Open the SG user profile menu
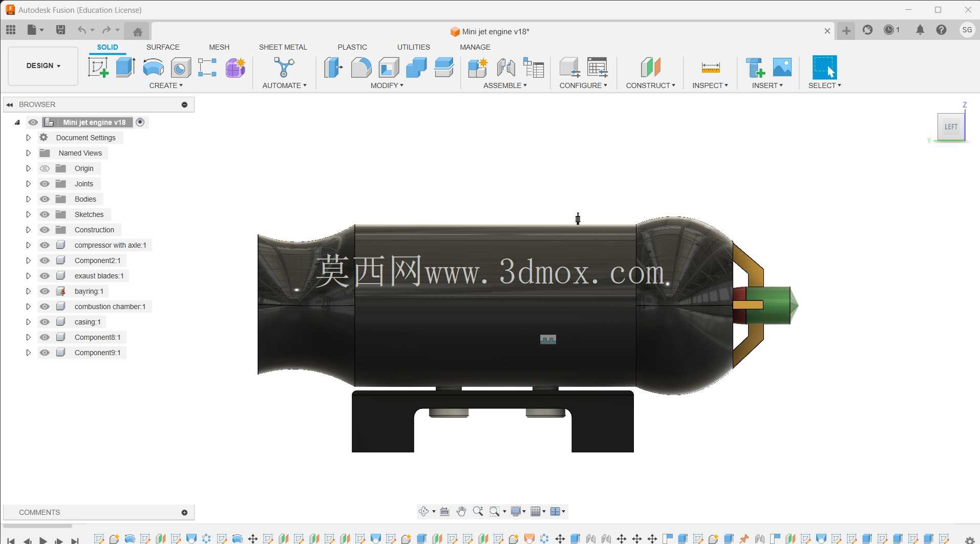980x544 pixels. tap(967, 30)
